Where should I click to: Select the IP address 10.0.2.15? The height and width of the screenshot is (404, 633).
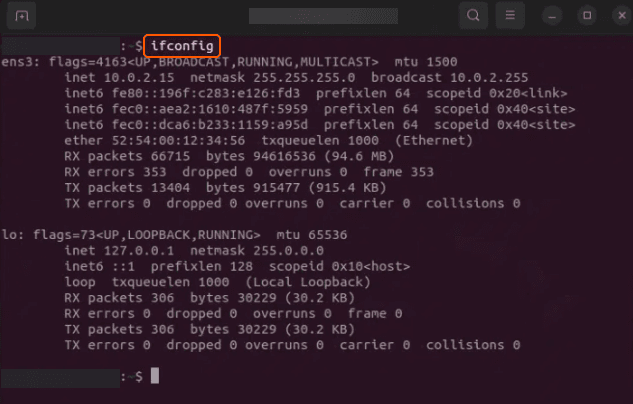(139, 77)
